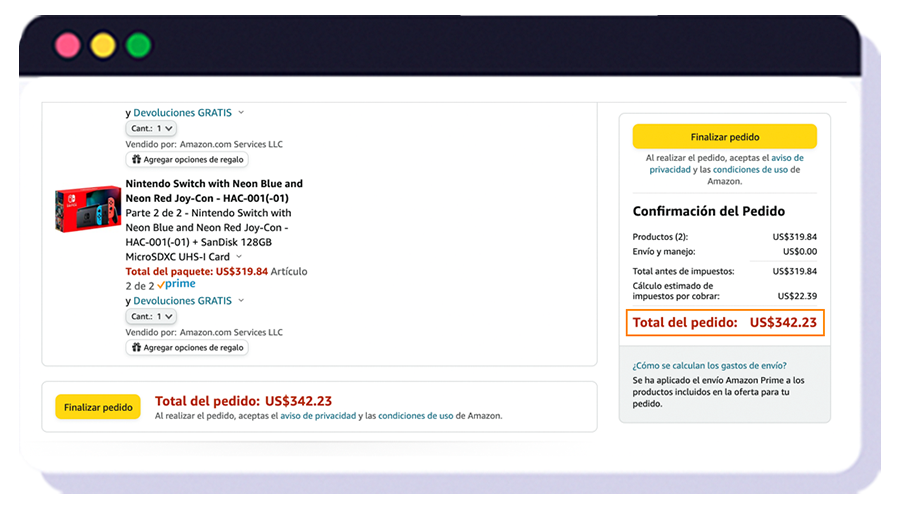Expand the chevron after MicroSDXC UHS-I Card

(x=239, y=257)
